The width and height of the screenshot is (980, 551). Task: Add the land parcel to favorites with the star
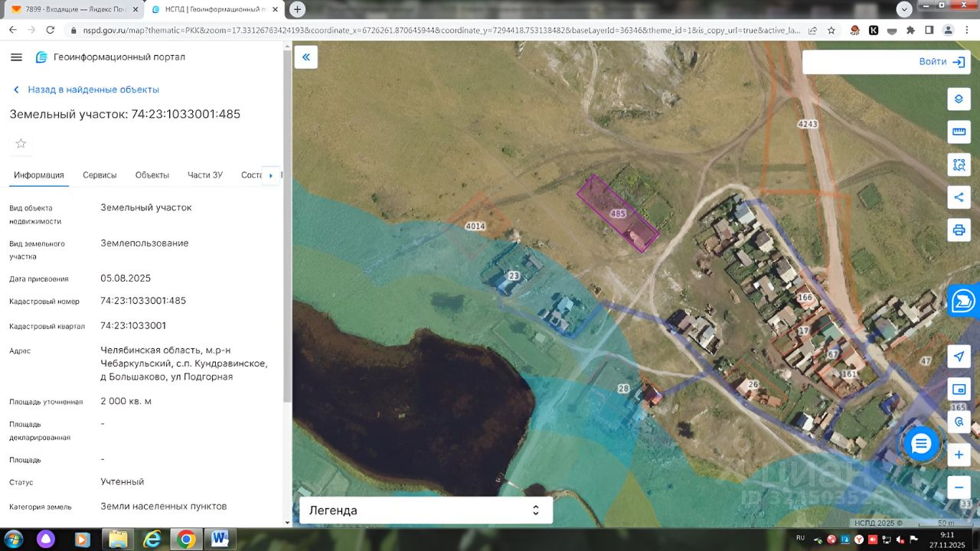click(21, 143)
